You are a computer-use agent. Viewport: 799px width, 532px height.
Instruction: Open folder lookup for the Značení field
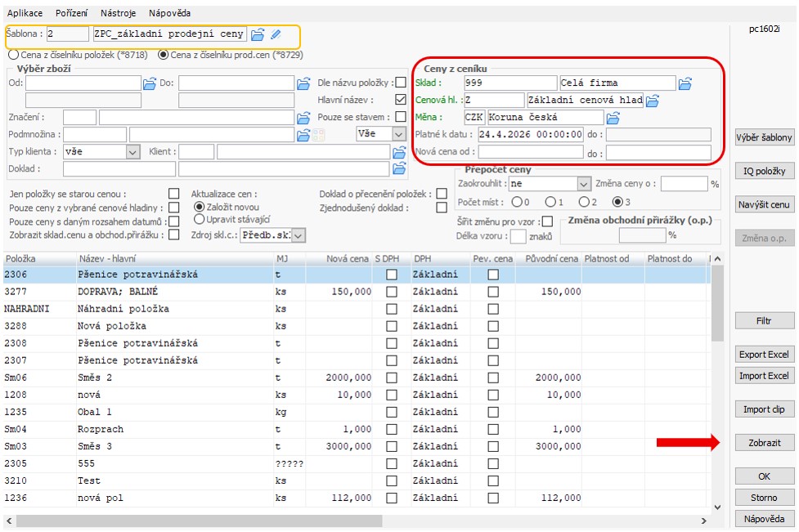(x=303, y=118)
